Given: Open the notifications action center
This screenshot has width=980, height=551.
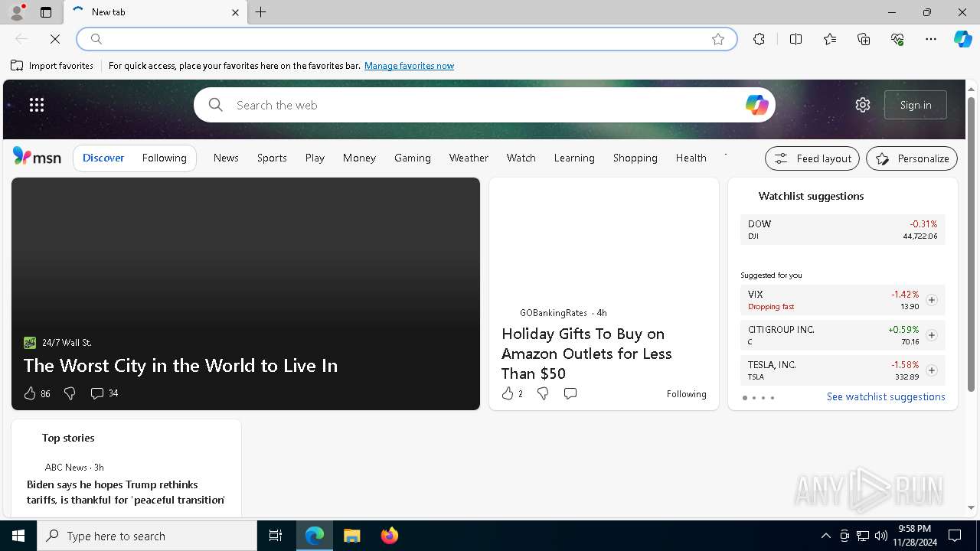Looking at the screenshot, I should pos(955,536).
